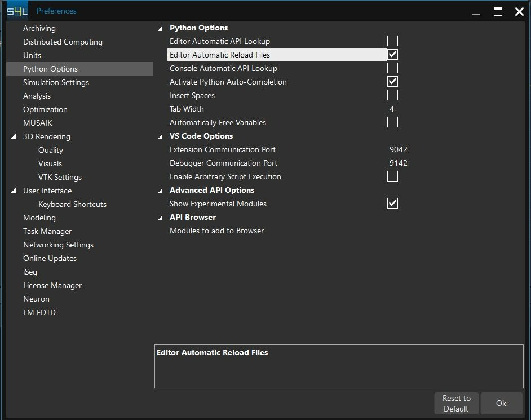Disable Activate Python Auto-Completion

point(392,82)
